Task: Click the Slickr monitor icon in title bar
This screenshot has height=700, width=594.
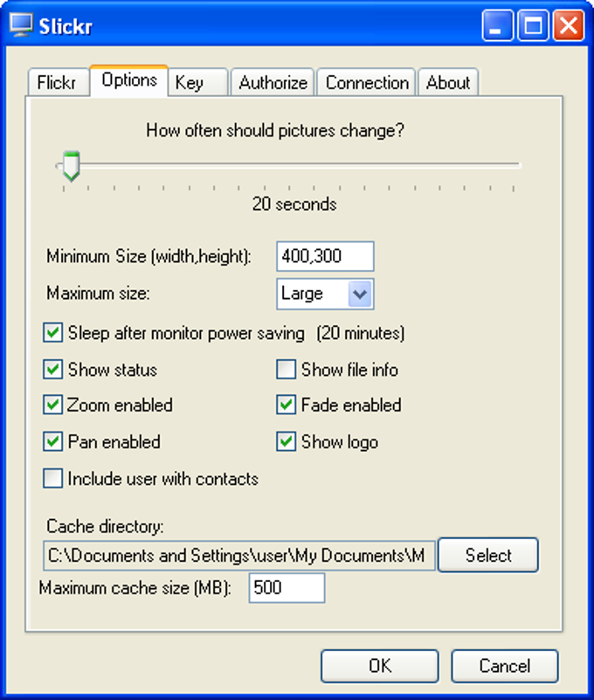Action: pyautogui.click(x=22, y=25)
